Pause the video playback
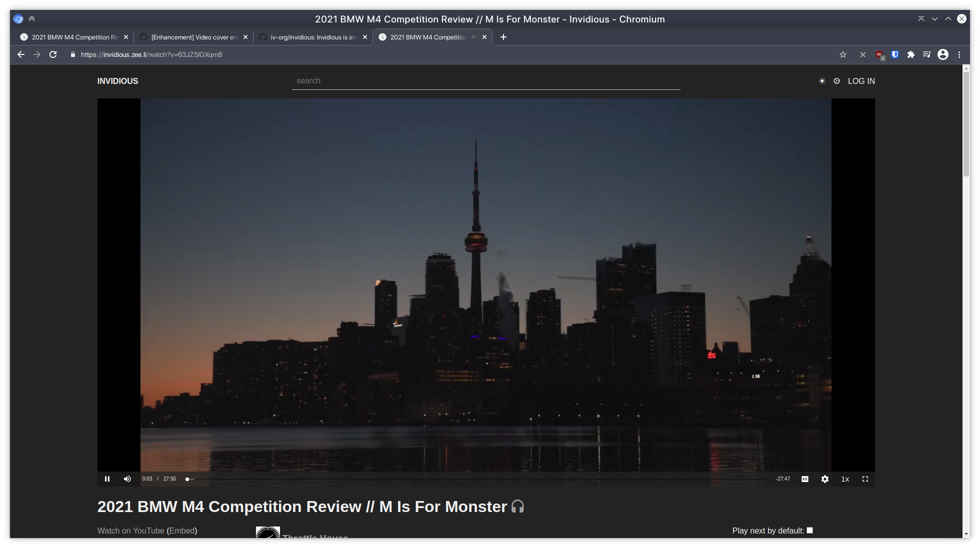This screenshot has height=548, width=980. (x=107, y=479)
